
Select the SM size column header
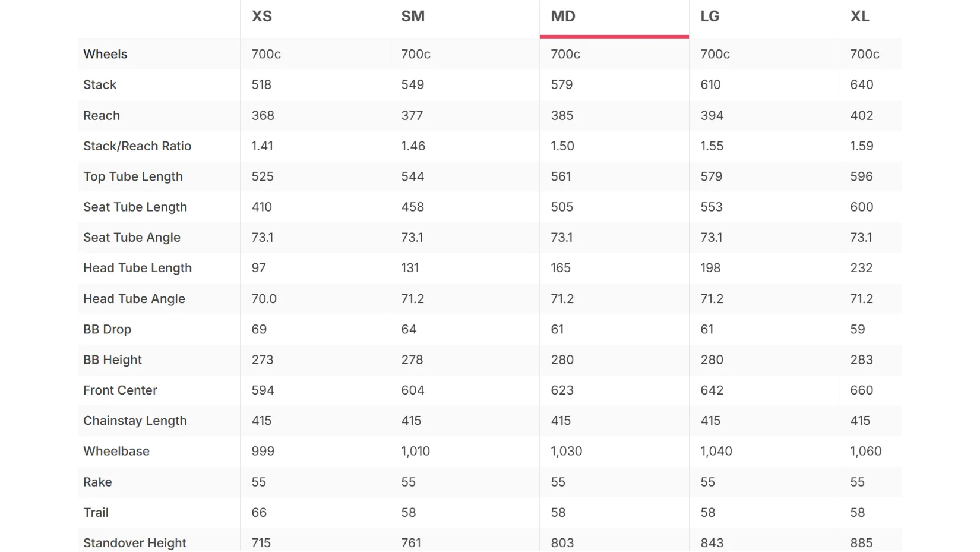[x=413, y=17]
